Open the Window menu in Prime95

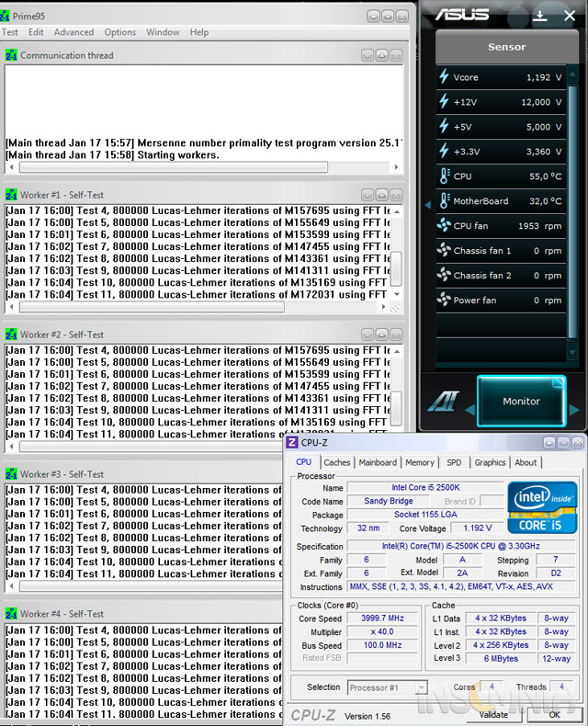[163, 32]
